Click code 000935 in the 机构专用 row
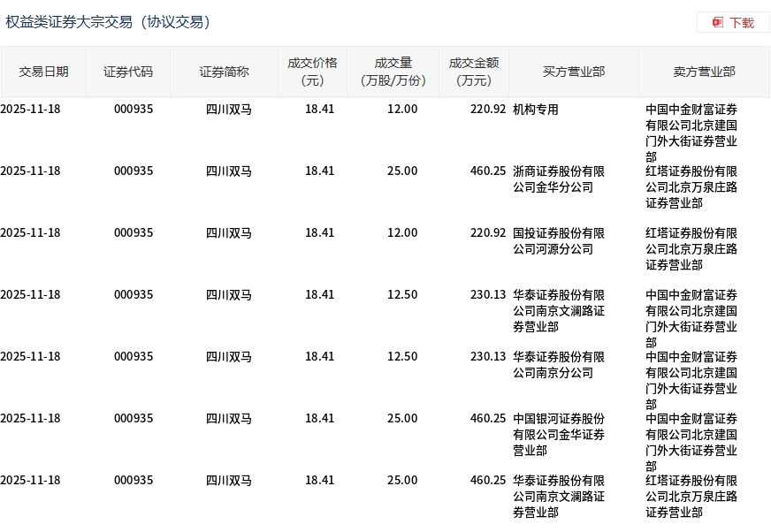The height and width of the screenshot is (532, 771). click(134, 110)
